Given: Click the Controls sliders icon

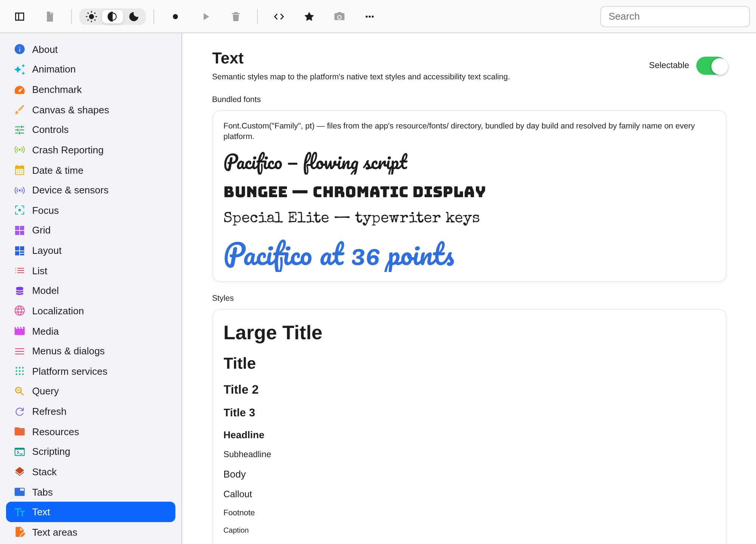Looking at the screenshot, I should coord(20,130).
